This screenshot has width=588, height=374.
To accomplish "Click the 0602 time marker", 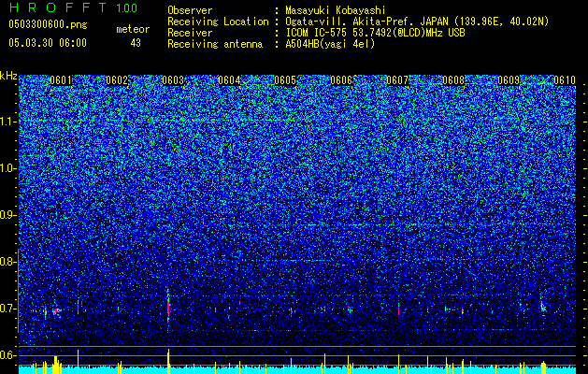I will click(117, 80).
